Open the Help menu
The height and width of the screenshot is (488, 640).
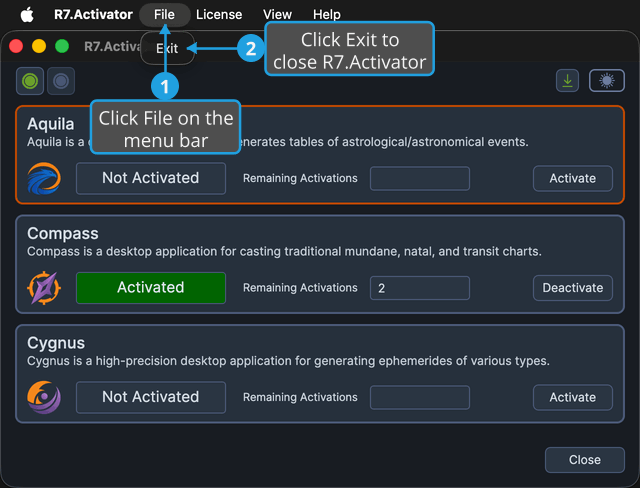click(327, 15)
